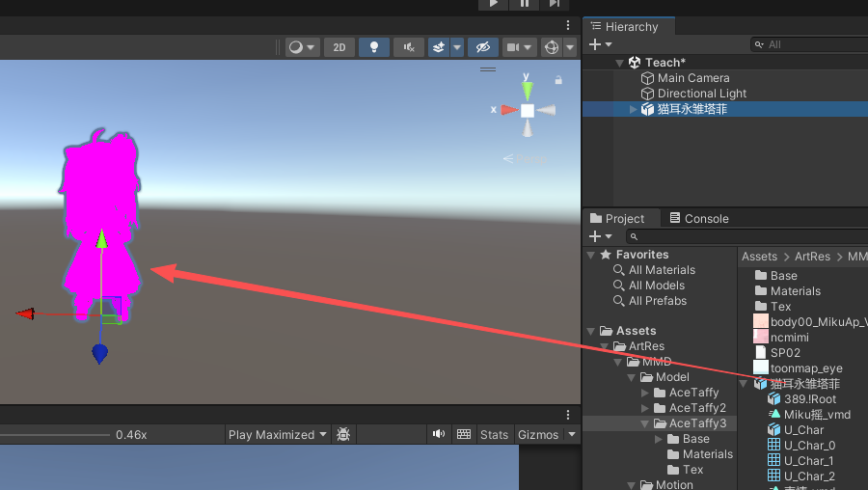Expand the 猫耳永雏塔菲 object in Hierarchy

tap(633, 109)
